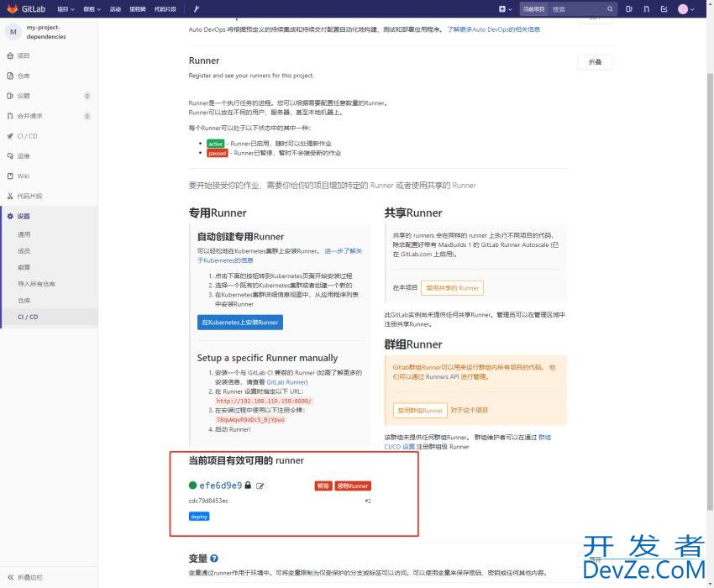Open the admin area wrench icon
The image size is (714, 588).
(197, 8)
